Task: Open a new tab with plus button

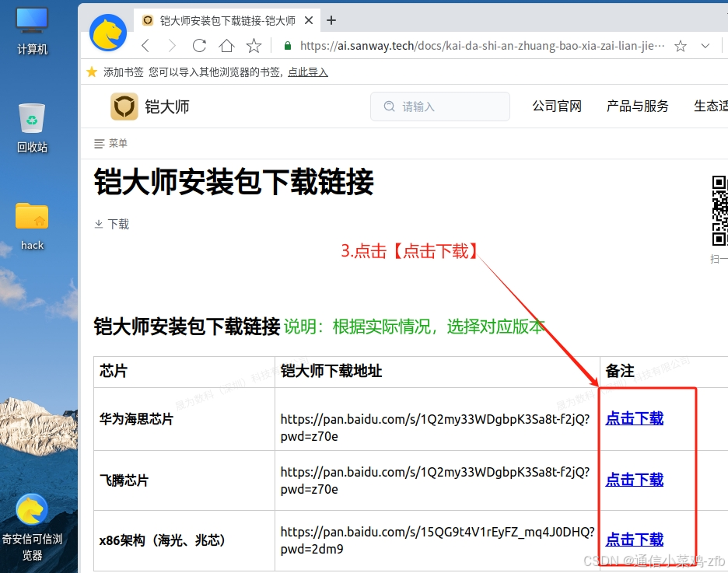Action: 331,20
